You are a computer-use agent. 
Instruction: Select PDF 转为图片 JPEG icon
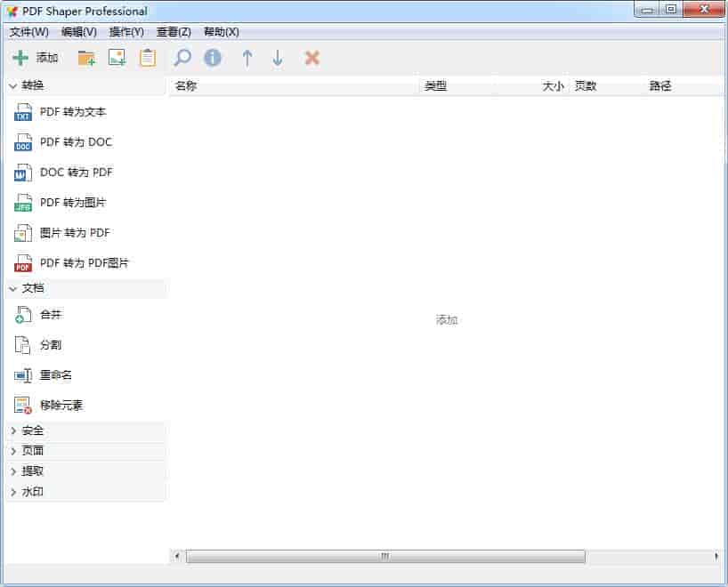point(23,202)
